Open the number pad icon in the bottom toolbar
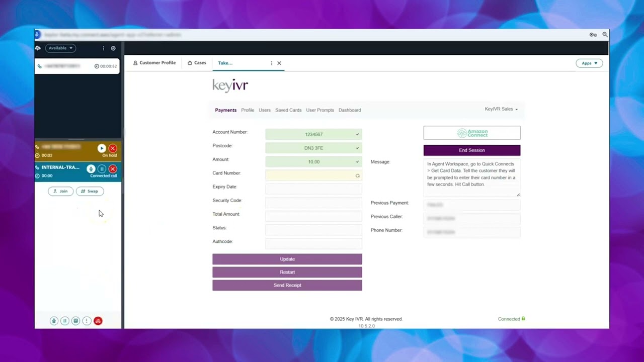The height and width of the screenshot is (362, 644). point(76,321)
